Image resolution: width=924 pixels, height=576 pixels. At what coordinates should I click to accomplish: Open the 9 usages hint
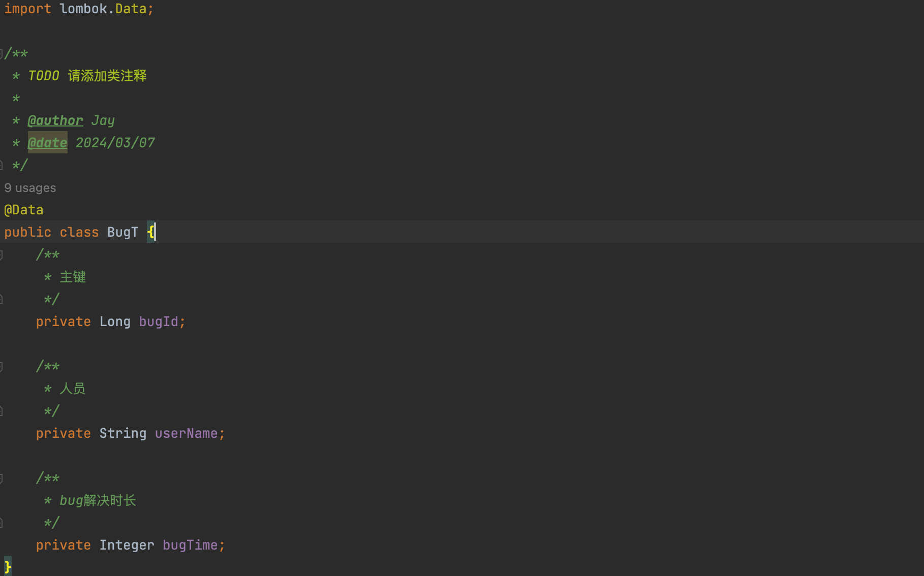[30, 188]
